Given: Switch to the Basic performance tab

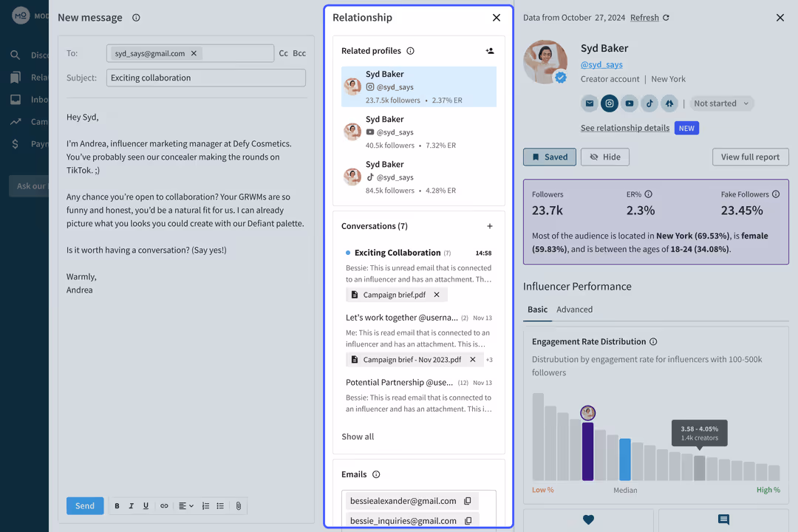Looking at the screenshot, I should (x=537, y=310).
